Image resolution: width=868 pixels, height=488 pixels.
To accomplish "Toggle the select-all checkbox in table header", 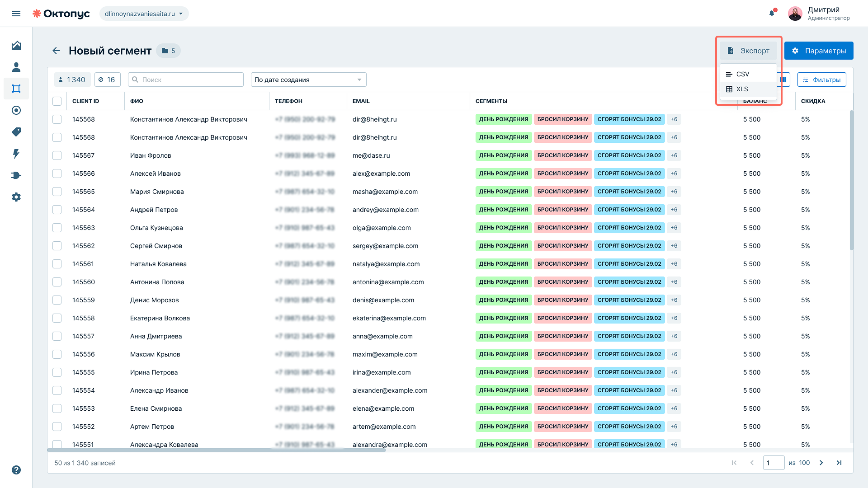I will [x=57, y=101].
